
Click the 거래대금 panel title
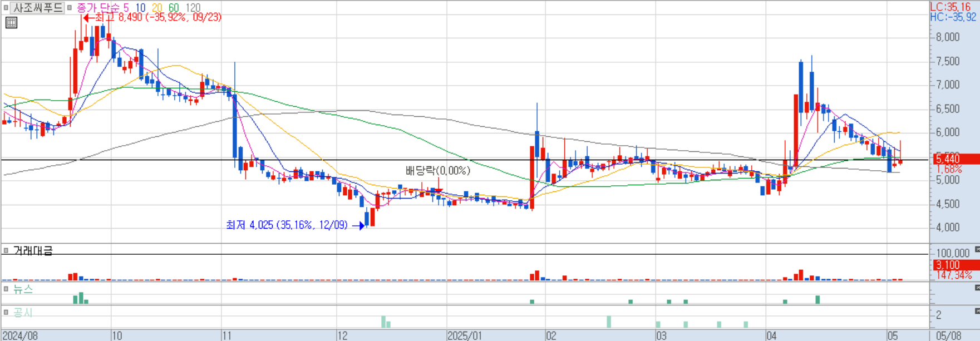(x=33, y=251)
